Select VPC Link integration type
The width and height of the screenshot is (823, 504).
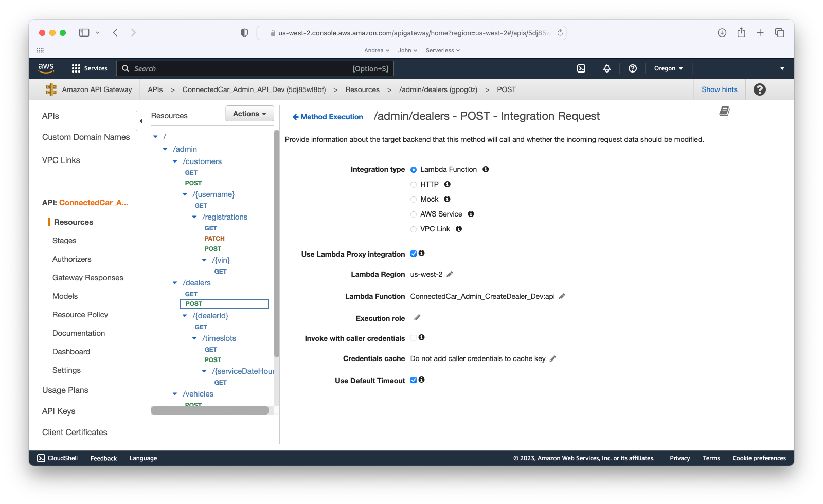pyautogui.click(x=414, y=229)
